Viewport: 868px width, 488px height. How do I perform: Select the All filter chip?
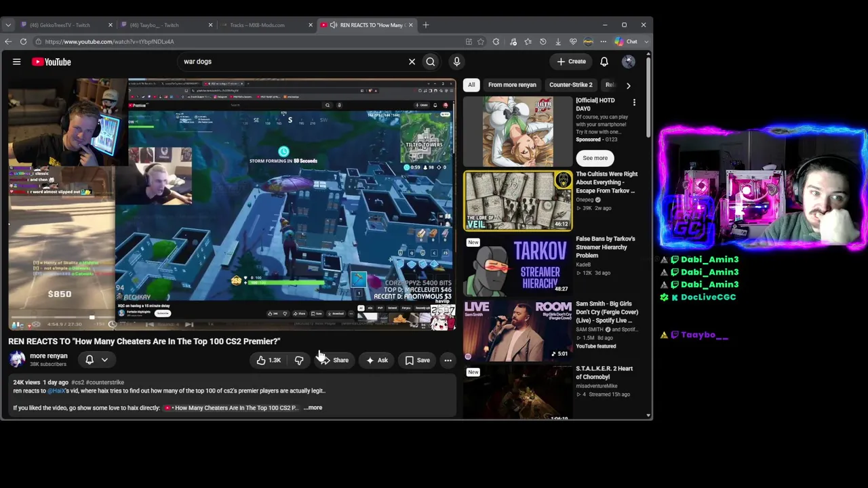pos(471,85)
